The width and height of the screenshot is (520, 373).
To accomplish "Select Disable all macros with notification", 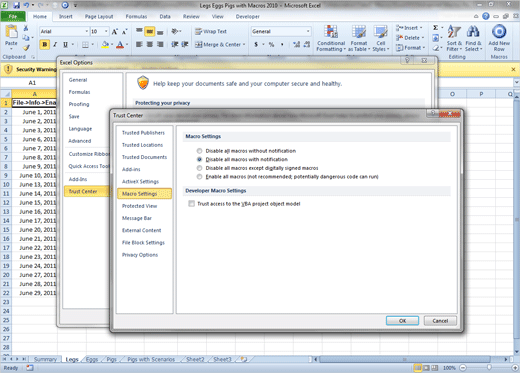I will pyautogui.click(x=199, y=159).
